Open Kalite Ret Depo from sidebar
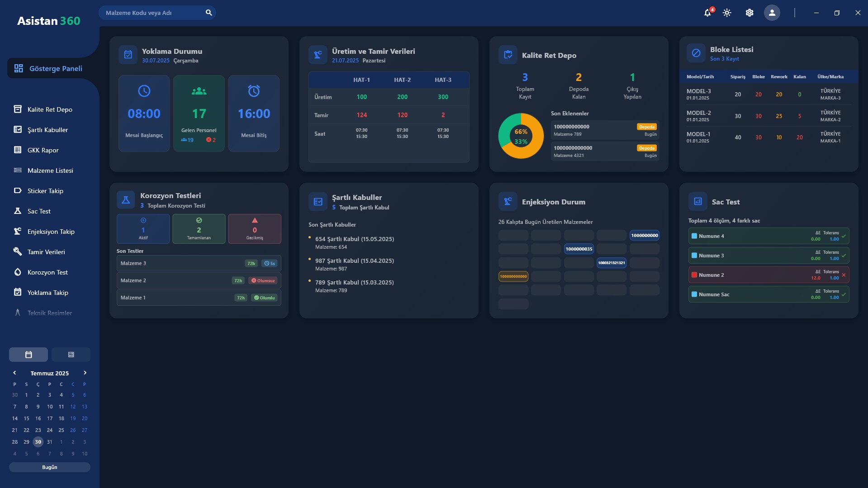Viewport: 868px width, 488px height. pyautogui.click(x=50, y=109)
